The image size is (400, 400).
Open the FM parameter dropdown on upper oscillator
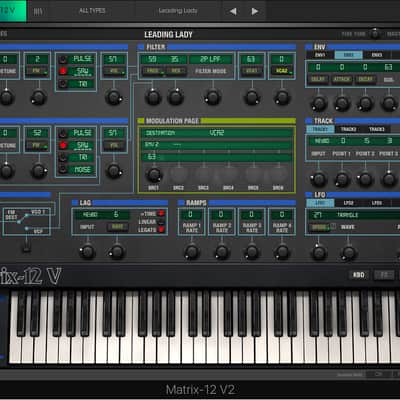[37, 71]
